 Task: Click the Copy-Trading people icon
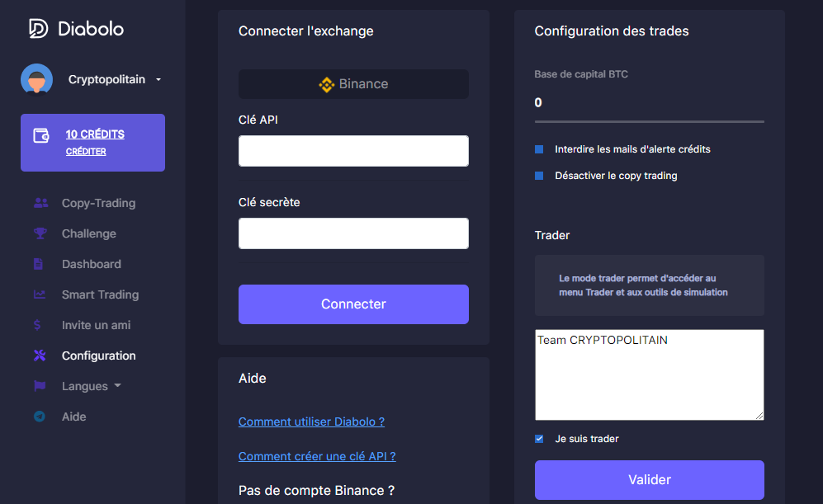coord(40,203)
